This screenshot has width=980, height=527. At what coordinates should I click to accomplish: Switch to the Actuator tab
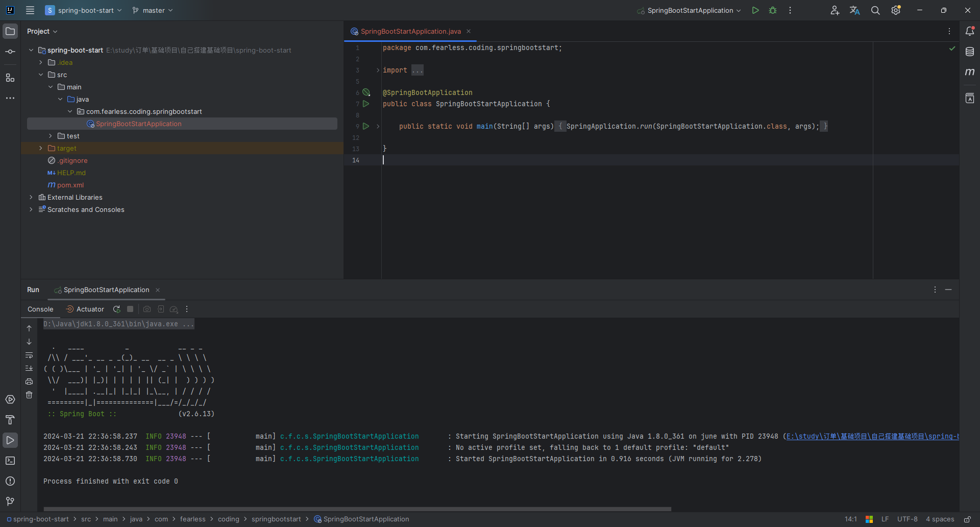[85, 309]
